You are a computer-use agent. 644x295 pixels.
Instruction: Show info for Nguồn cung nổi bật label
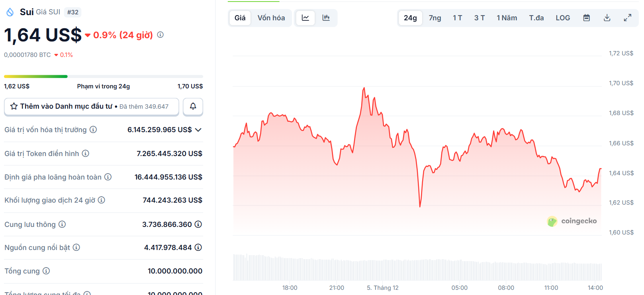76,247
